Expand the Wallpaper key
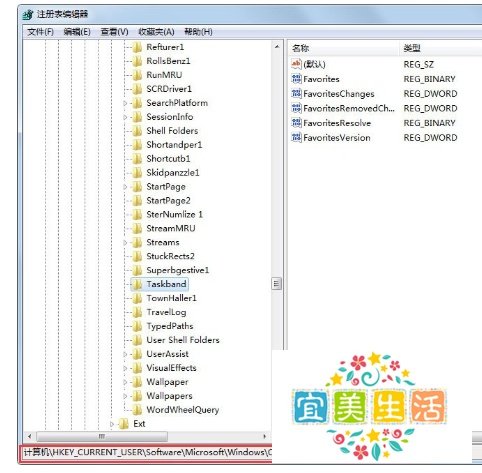 click(125, 382)
